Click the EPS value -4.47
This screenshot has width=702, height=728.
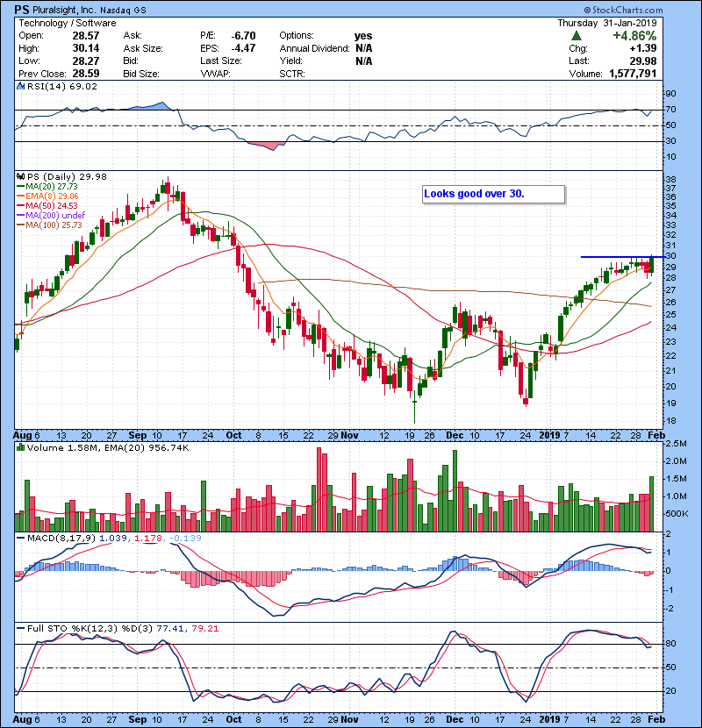(x=243, y=48)
